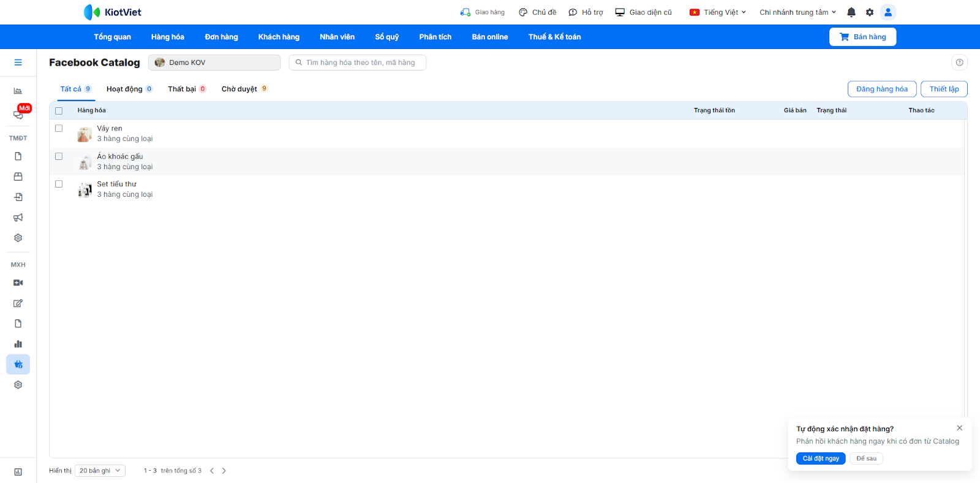Click the Áo khoác gấu product thumbnail
The width and height of the screenshot is (980, 483).
coord(85,162)
